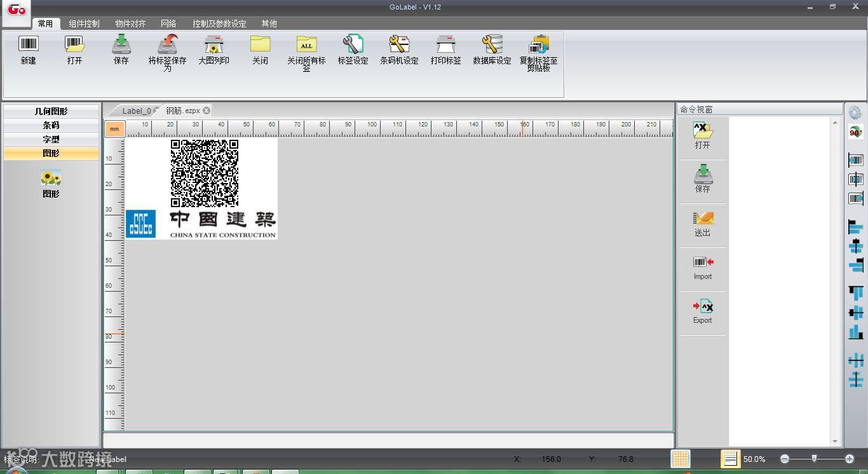Align right edge within barcode label
868x474 pixels.
point(856,198)
